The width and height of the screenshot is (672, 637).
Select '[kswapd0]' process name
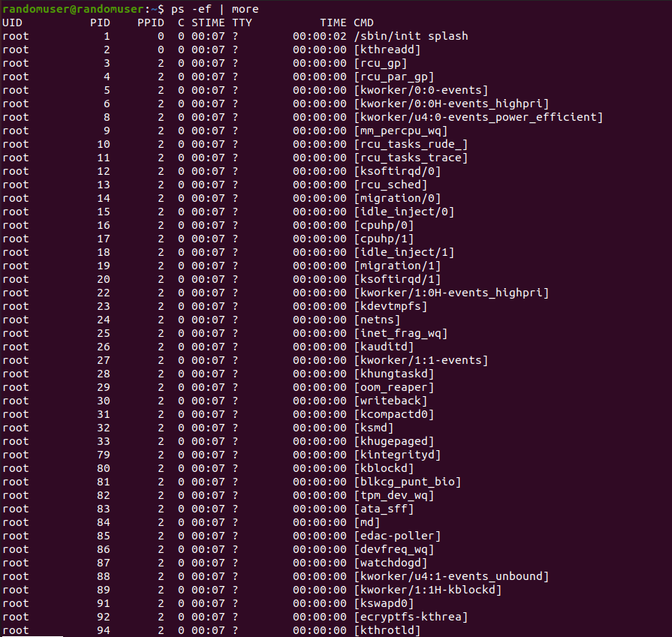384,602
